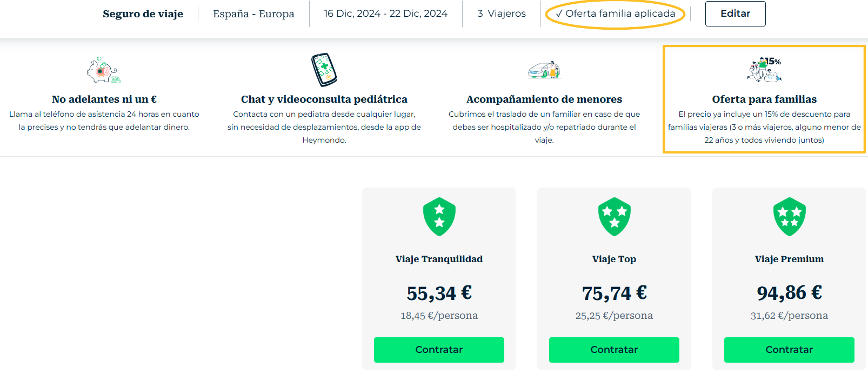868x374 pixels.
Task: Click the Oferta familia aplicada checkmark
Action: [559, 14]
